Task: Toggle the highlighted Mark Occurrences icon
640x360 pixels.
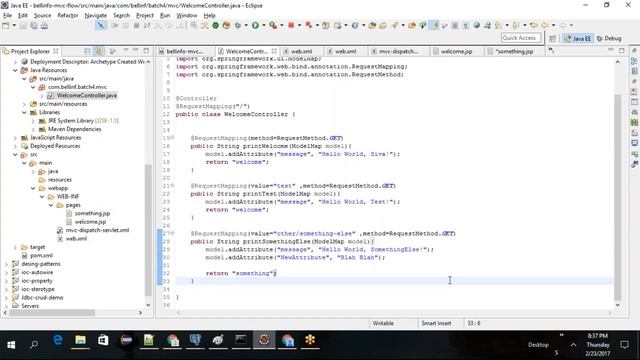Action: (434, 26)
